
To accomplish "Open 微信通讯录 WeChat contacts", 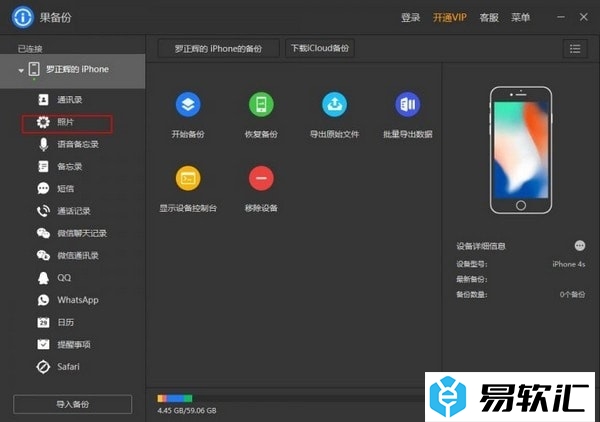I will tap(68, 255).
